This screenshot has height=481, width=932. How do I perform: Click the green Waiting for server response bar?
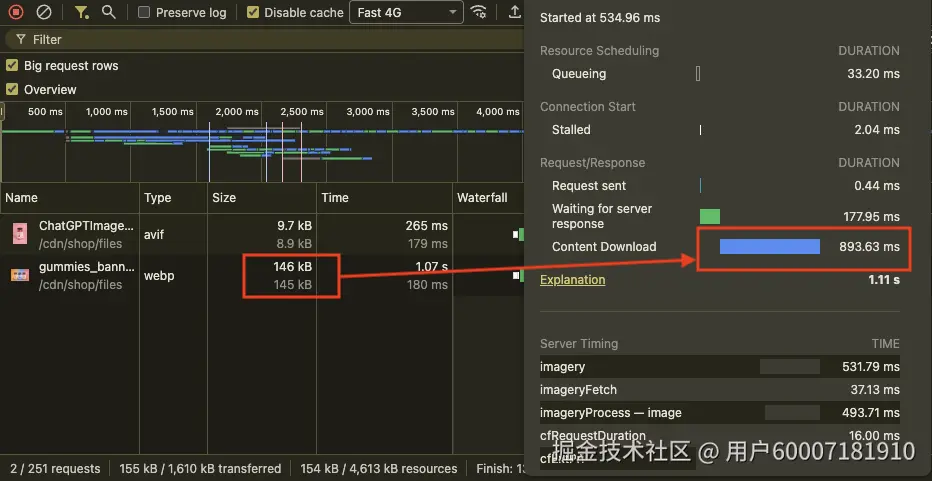tap(710, 216)
